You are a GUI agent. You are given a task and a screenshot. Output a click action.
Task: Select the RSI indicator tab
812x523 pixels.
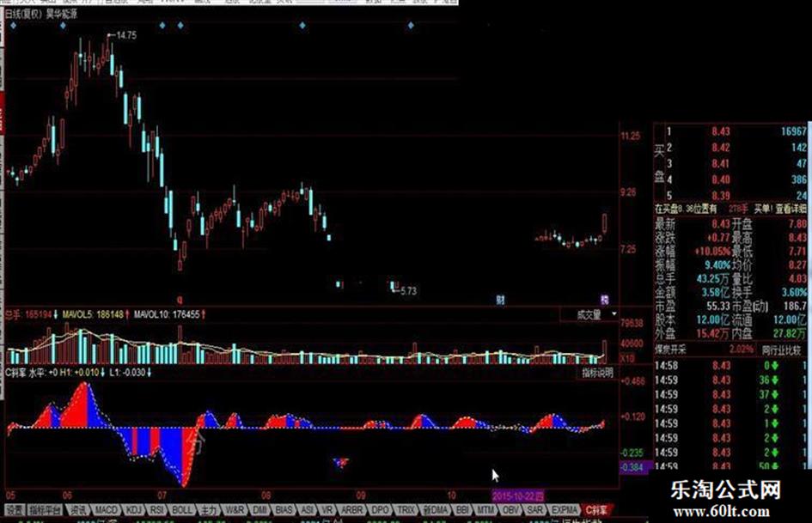coord(156,510)
